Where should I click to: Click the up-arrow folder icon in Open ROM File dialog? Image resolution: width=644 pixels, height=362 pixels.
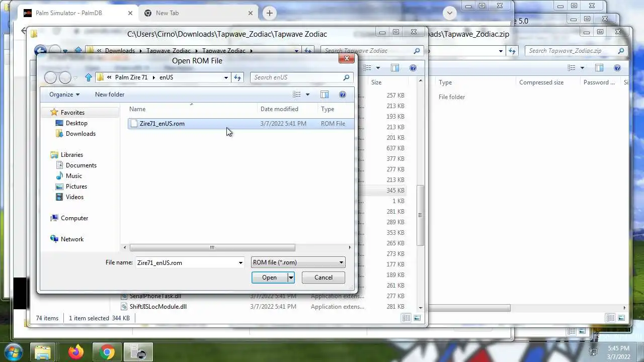89,77
